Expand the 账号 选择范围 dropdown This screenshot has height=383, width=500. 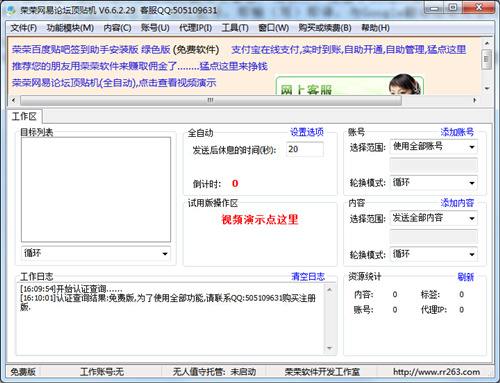472,147
